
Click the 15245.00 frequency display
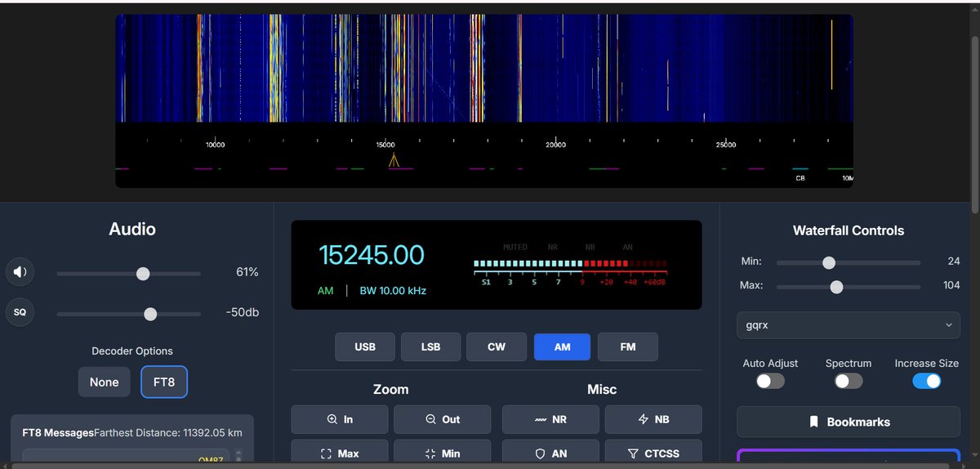372,254
